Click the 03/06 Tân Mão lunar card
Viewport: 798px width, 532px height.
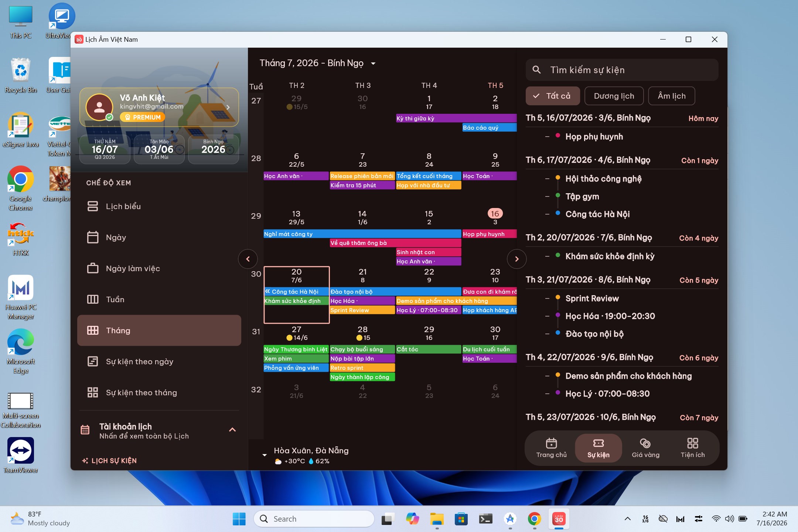(159, 149)
